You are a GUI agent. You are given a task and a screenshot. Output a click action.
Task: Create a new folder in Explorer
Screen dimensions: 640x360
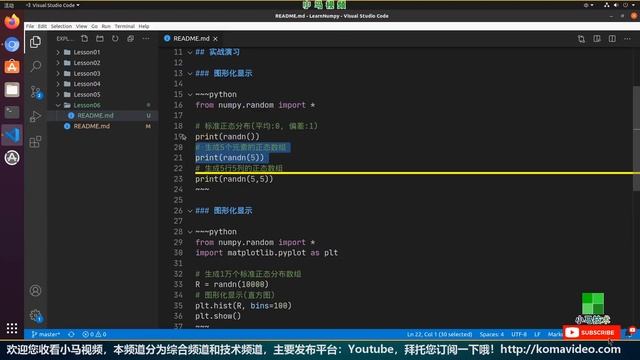click(100, 38)
